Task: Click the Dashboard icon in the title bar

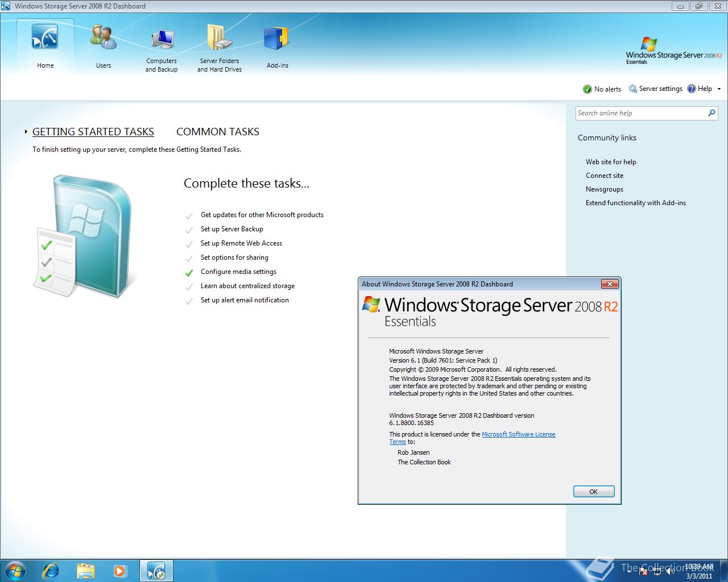Action: click(6, 6)
